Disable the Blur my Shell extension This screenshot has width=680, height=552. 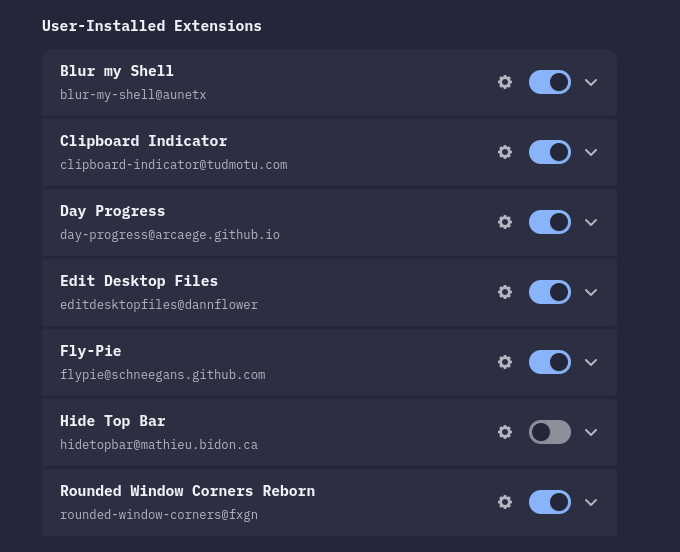click(x=549, y=82)
